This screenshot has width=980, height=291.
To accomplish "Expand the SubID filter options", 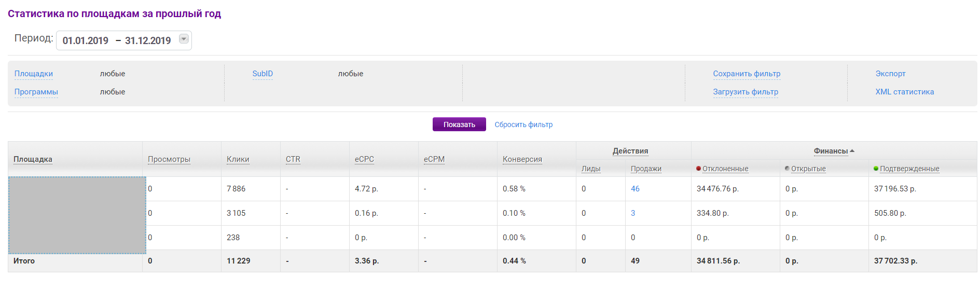I will point(263,74).
